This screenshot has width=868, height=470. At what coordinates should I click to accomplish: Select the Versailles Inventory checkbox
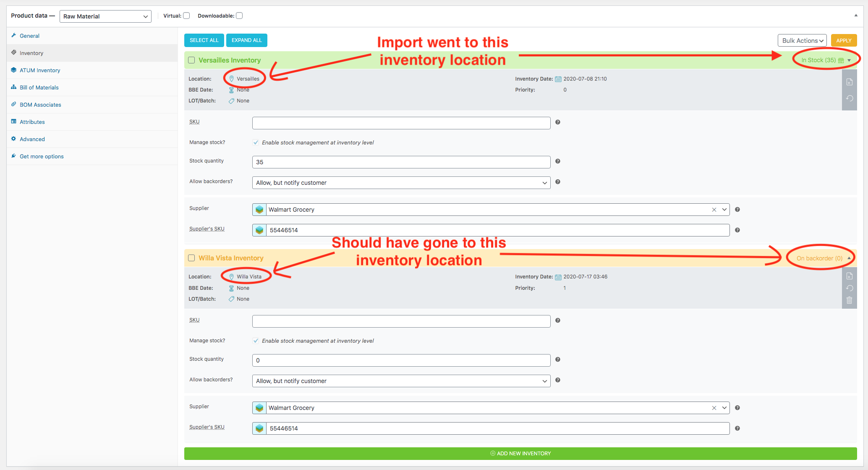[x=191, y=60]
